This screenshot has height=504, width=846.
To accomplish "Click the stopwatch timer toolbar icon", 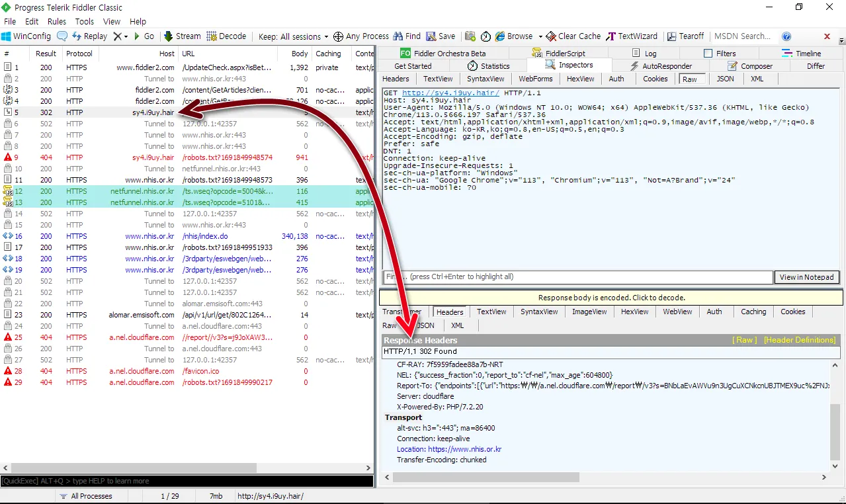I will click(486, 36).
